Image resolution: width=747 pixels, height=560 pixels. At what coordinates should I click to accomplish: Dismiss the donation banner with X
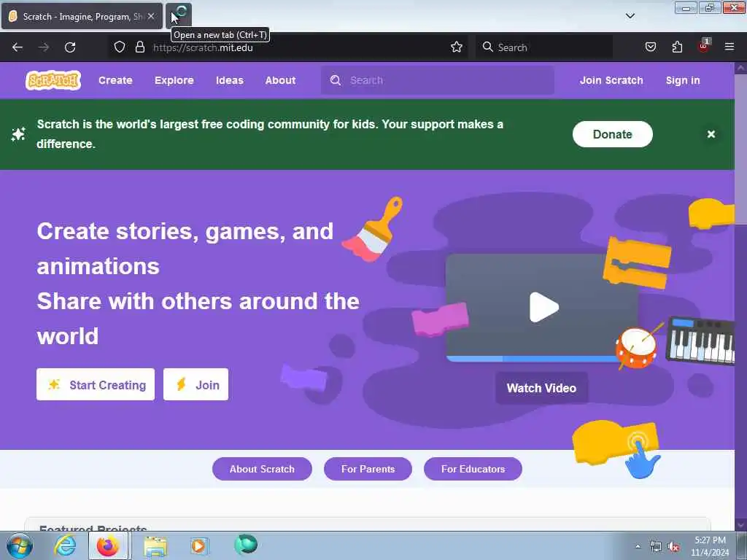[x=711, y=134]
